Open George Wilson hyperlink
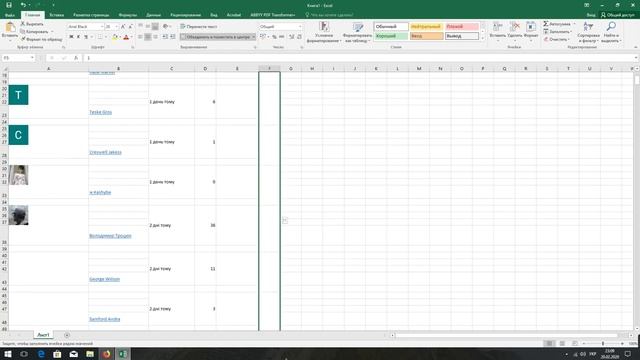This screenshot has height=360, width=640. (104, 279)
